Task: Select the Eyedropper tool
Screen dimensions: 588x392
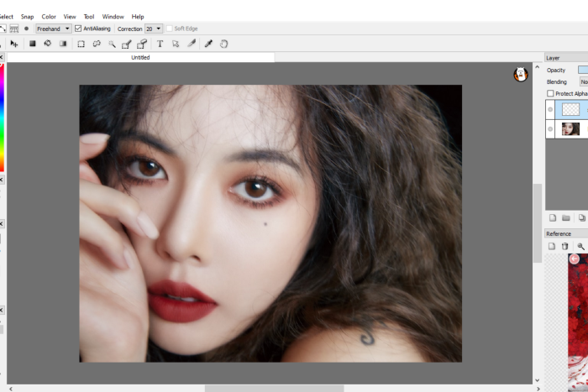Action: tap(208, 44)
